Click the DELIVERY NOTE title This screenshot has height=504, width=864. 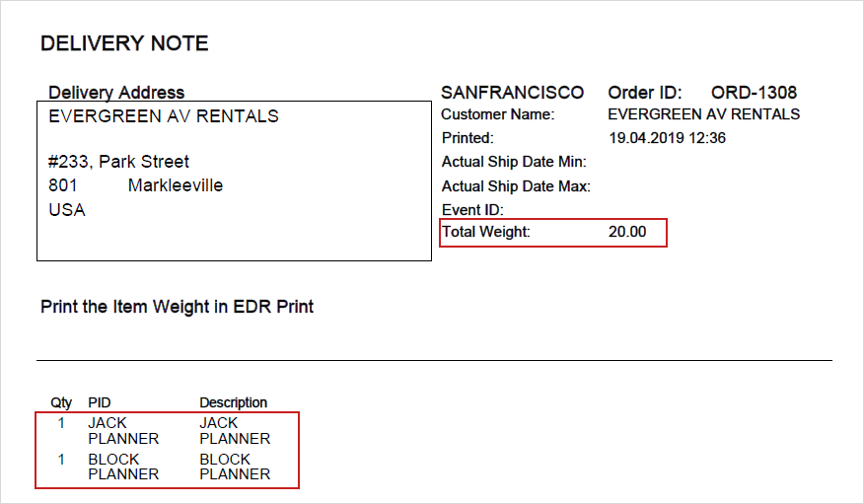point(124,43)
